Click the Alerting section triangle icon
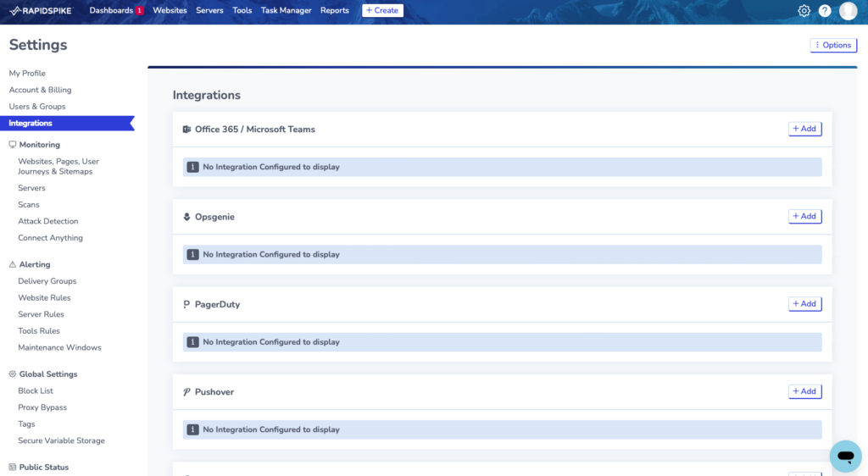Viewport: 868px width, 476px height. tap(12, 264)
